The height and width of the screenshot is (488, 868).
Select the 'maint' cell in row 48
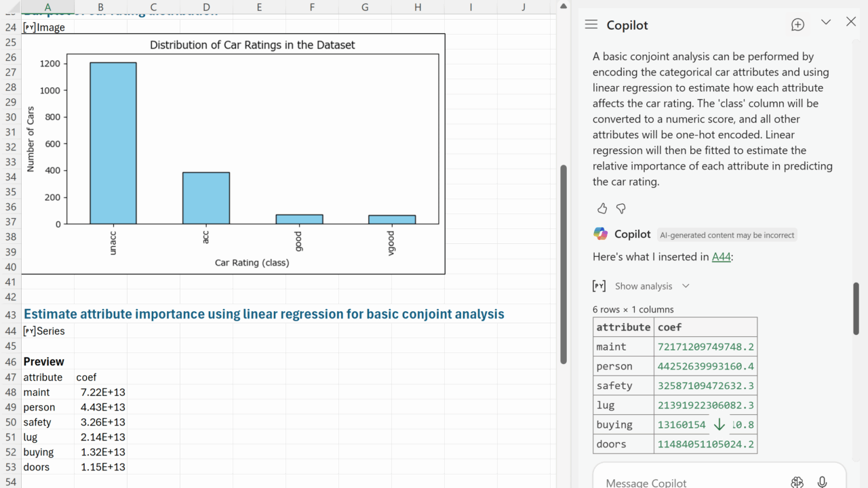(47, 392)
